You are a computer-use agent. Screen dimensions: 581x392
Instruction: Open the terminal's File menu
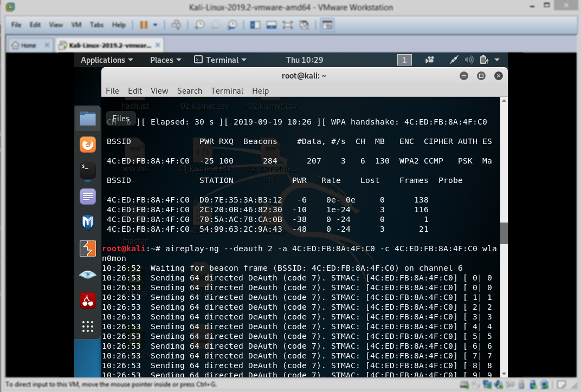tap(112, 90)
